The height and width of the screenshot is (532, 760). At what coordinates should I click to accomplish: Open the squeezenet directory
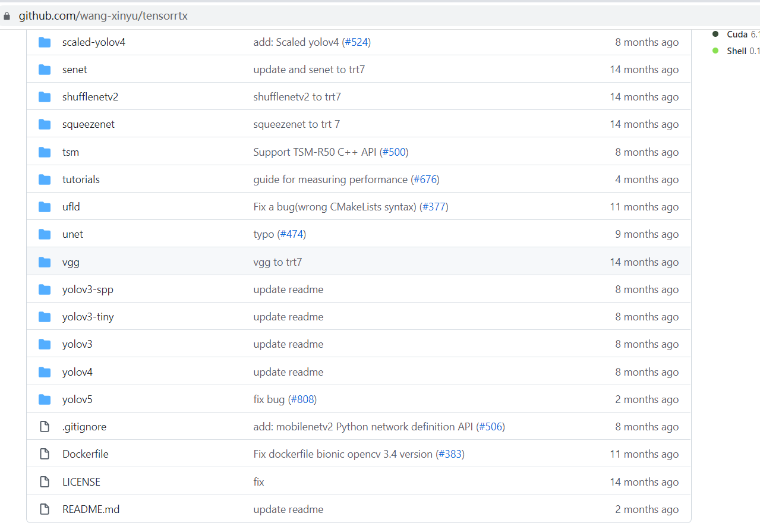point(89,124)
